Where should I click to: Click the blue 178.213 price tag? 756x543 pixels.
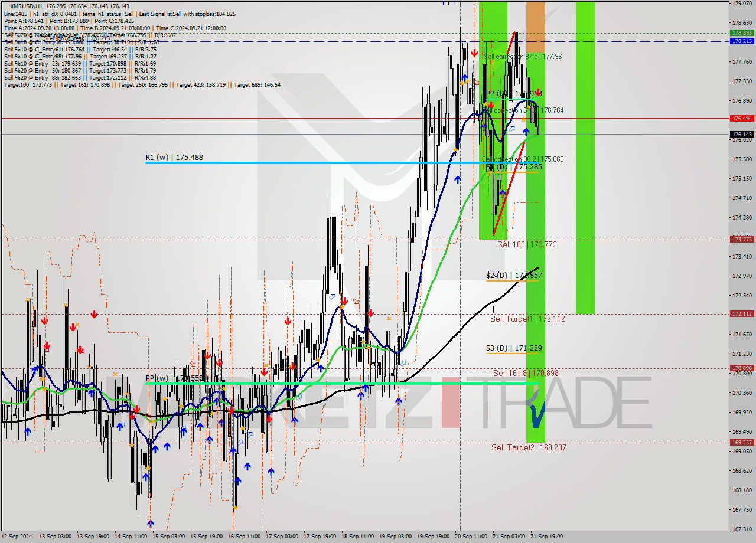pos(742,41)
